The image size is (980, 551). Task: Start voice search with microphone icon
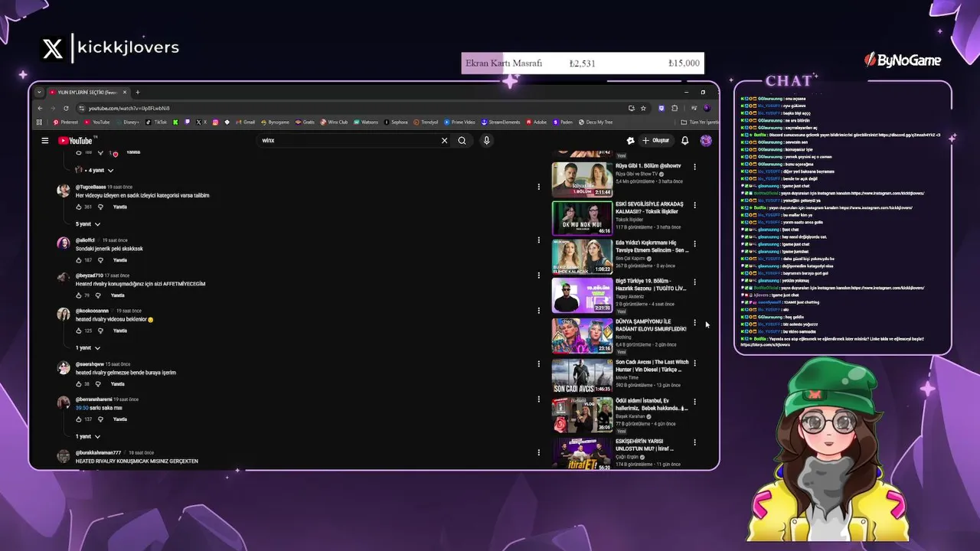(x=486, y=141)
